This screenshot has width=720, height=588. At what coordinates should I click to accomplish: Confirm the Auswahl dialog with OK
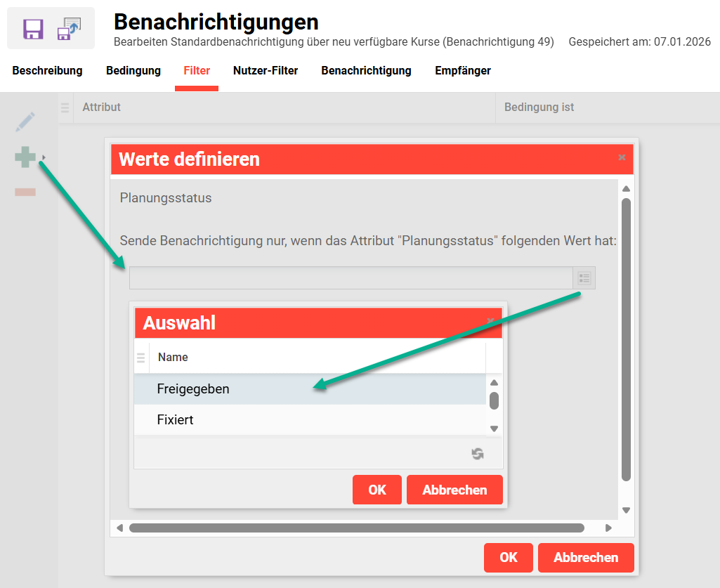[377, 490]
